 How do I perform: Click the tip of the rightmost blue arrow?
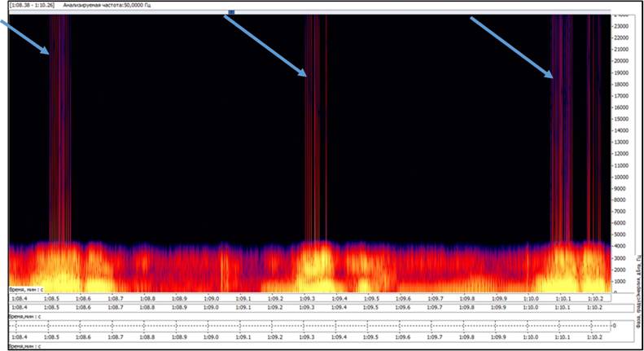pyautogui.click(x=551, y=77)
